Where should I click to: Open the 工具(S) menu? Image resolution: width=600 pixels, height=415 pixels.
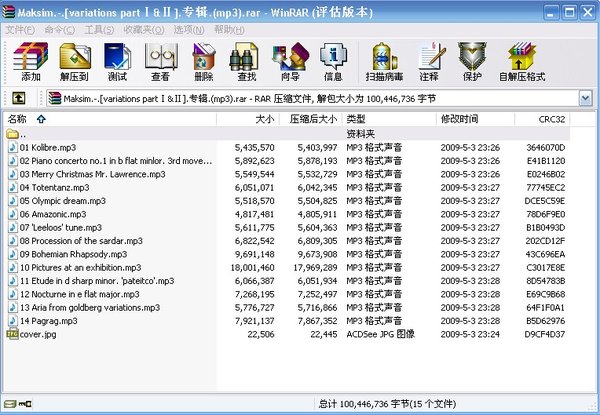click(99, 30)
